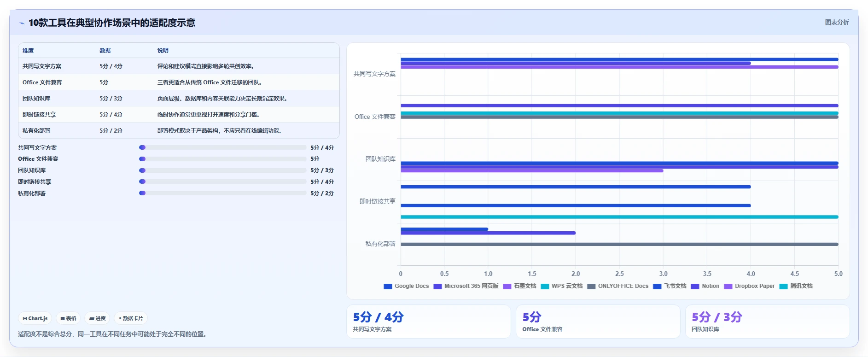Open the 5分 Office 文件兼容 data card
This screenshot has height=357, width=868.
[x=598, y=322]
